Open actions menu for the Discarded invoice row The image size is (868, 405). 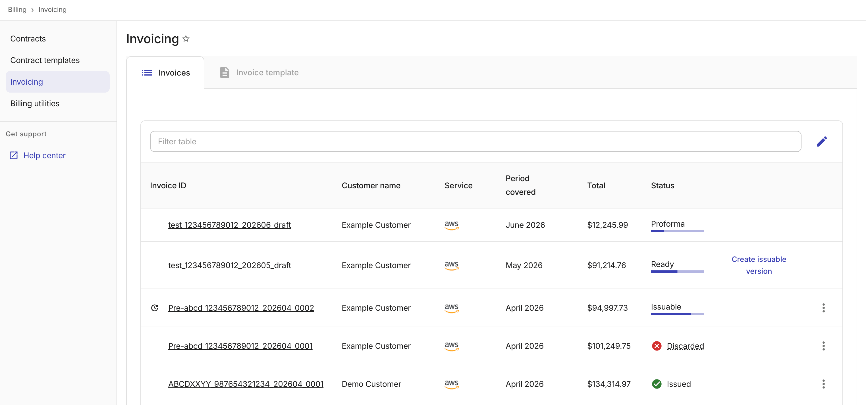[x=823, y=346]
